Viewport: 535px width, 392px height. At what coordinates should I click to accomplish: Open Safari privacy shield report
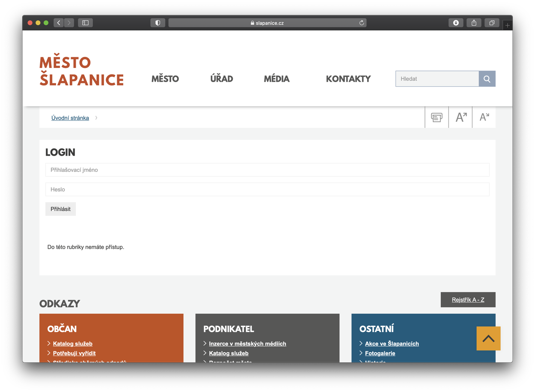click(x=158, y=23)
